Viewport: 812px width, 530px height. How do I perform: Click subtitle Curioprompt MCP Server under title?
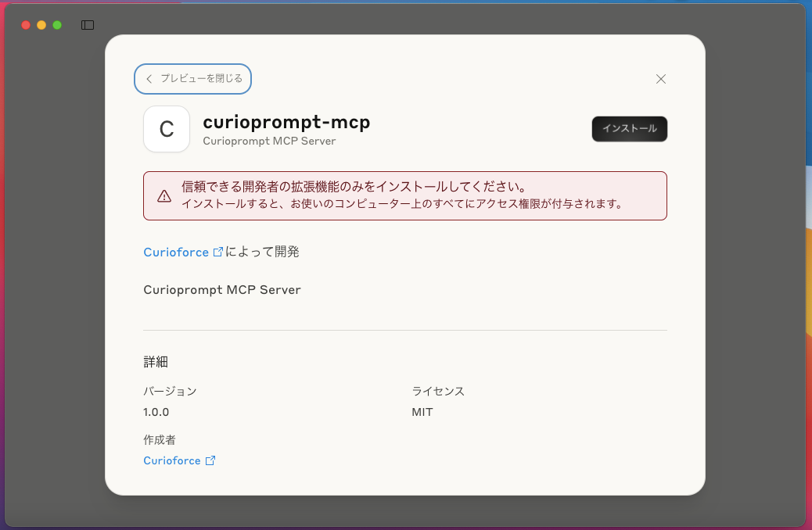coord(269,141)
